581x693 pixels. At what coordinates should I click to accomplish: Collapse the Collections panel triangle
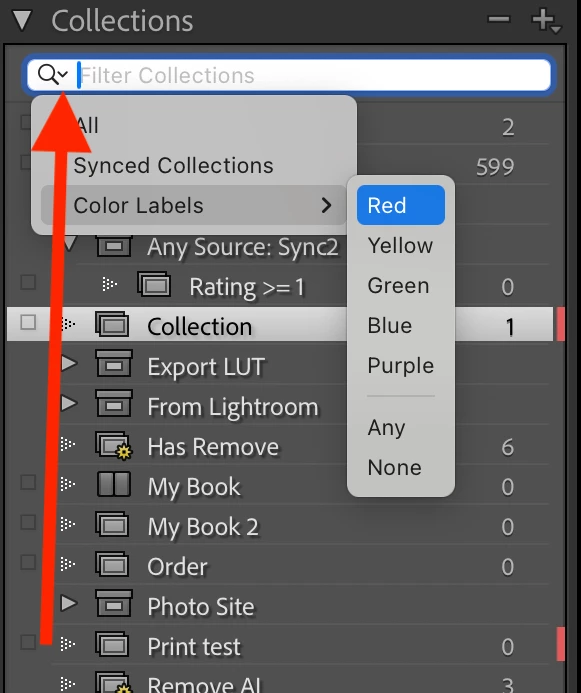(22, 21)
